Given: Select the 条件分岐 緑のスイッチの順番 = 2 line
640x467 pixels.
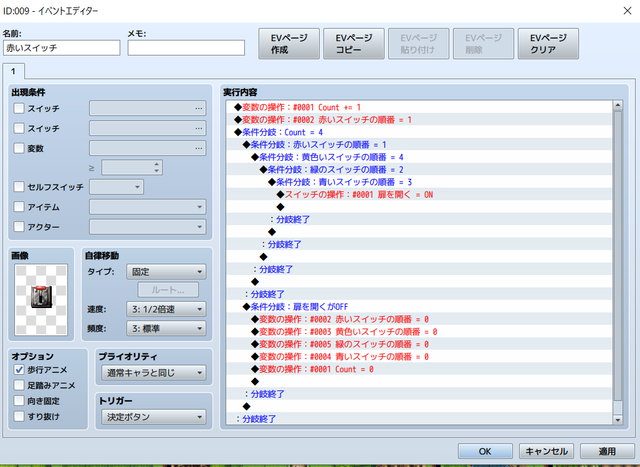Looking at the screenshot, I should pyautogui.click(x=419, y=169).
